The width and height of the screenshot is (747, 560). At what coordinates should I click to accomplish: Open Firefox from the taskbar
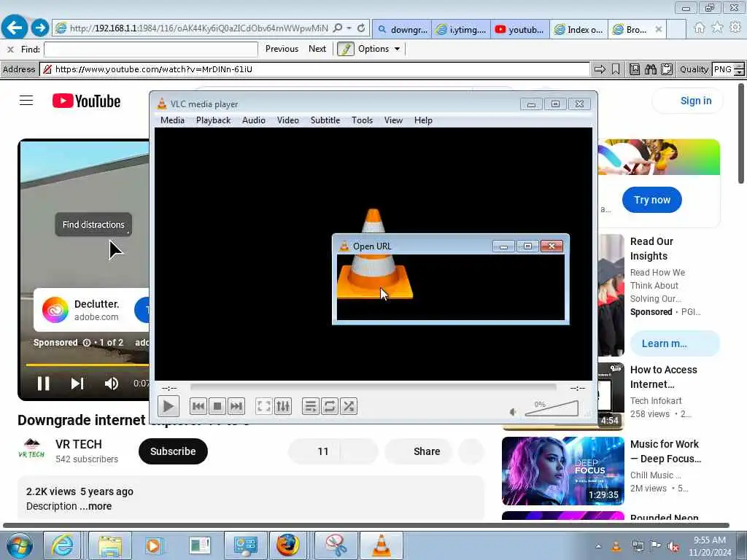(288, 545)
